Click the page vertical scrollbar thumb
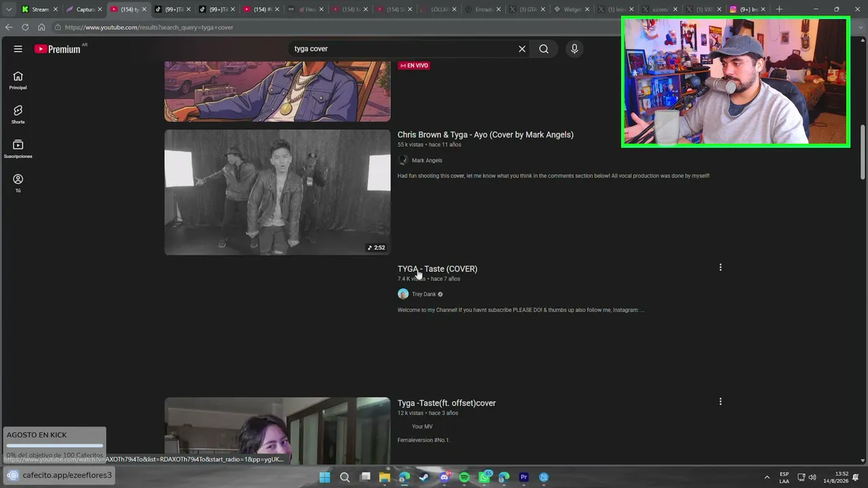Screen dimensions: 868x488 pos(863,152)
